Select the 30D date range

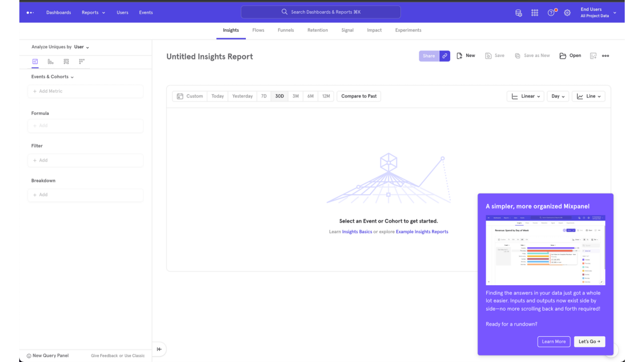pos(280,96)
